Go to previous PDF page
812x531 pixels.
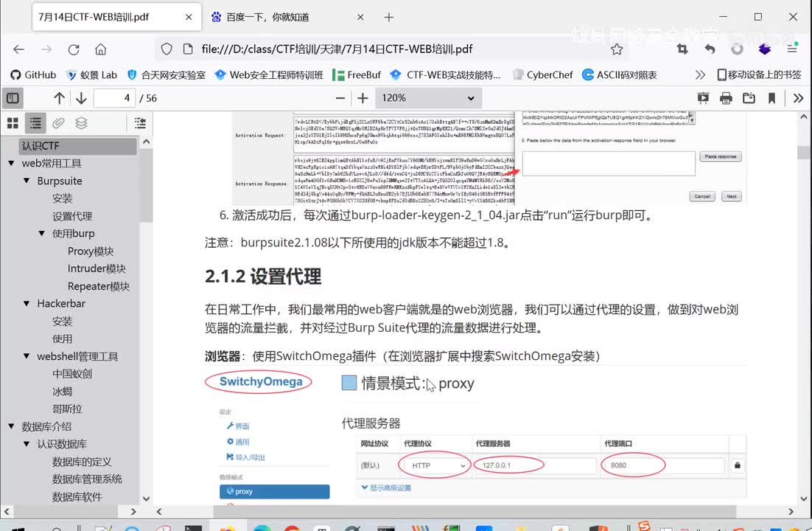(59, 98)
